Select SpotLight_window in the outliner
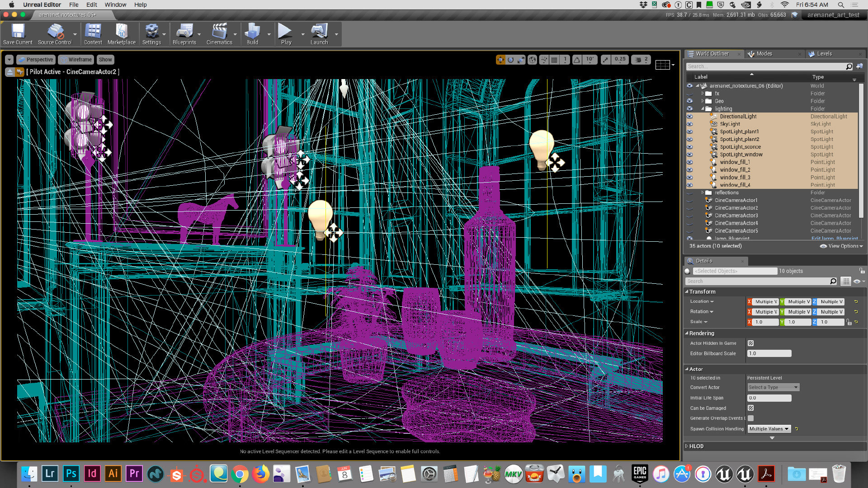This screenshot has width=868, height=488. click(x=741, y=155)
